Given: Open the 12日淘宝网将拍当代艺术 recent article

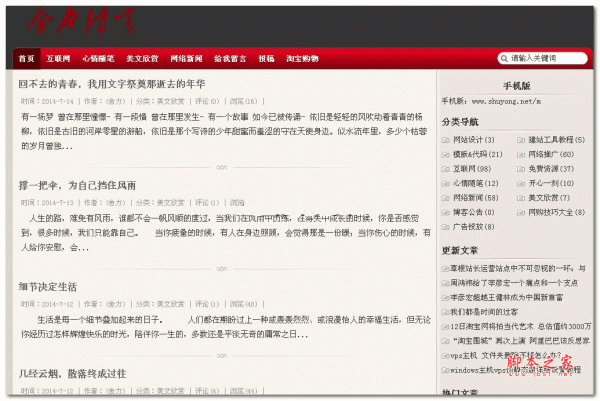Looking at the screenshot, I should point(520,327).
